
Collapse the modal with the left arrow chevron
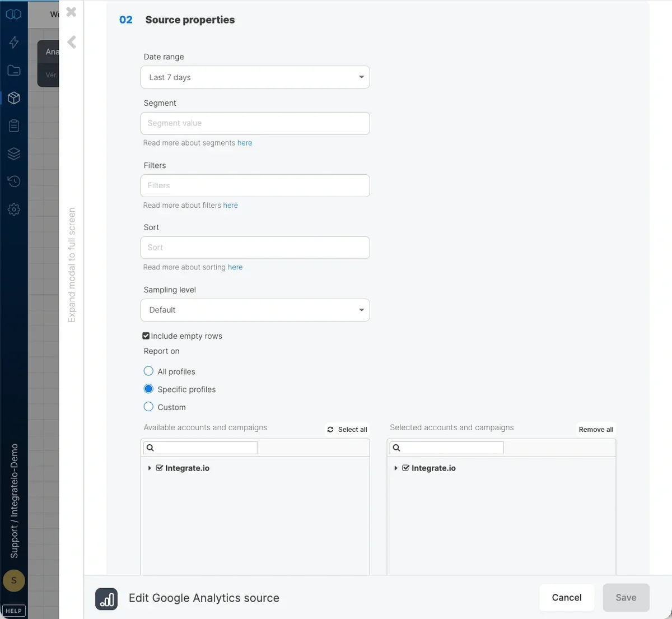(71, 41)
